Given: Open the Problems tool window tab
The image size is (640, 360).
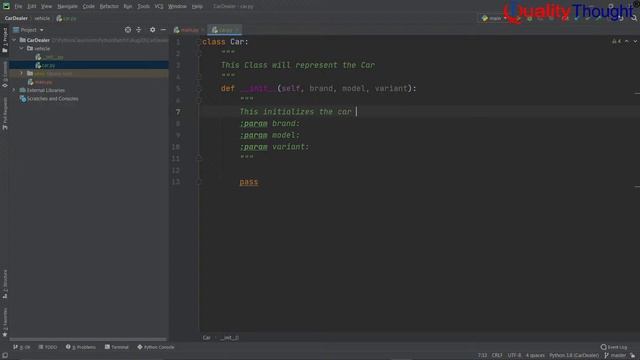Looking at the screenshot, I should point(80,347).
